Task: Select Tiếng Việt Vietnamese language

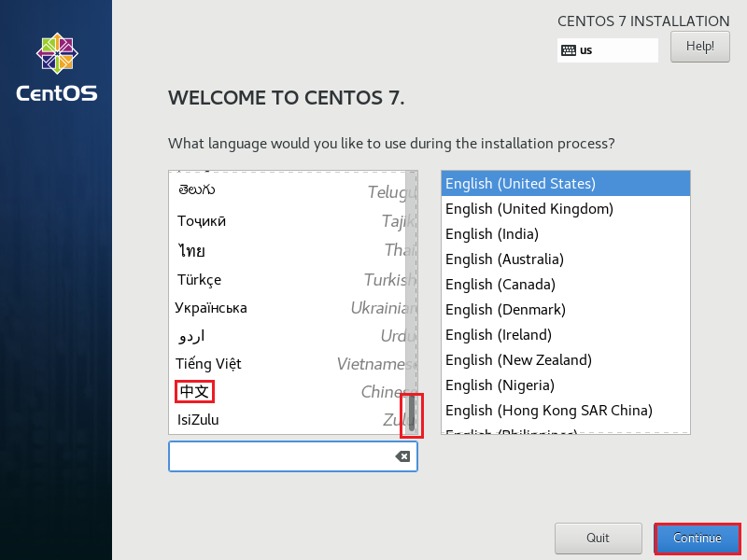Action: (292, 364)
